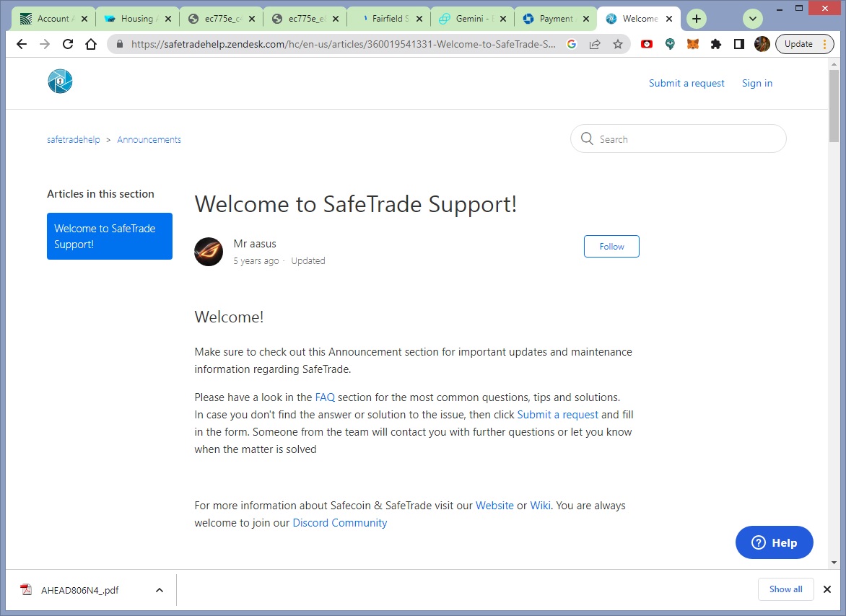Open the FAQ link in article
The height and width of the screenshot is (616, 846).
(325, 397)
